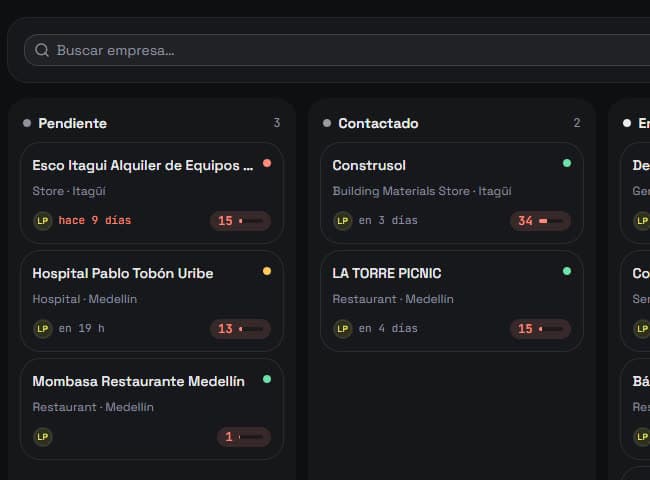
Task: Click the score badge 15 on the LA TORRE PICNIC card
Action: click(540, 329)
